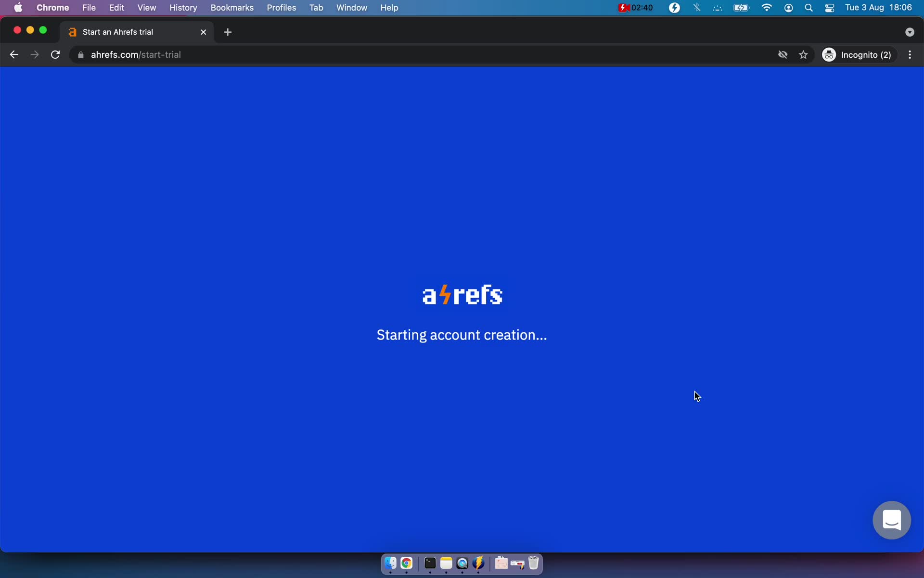Open Notes from the dock
The height and width of the screenshot is (578, 924).
pos(446,563)
